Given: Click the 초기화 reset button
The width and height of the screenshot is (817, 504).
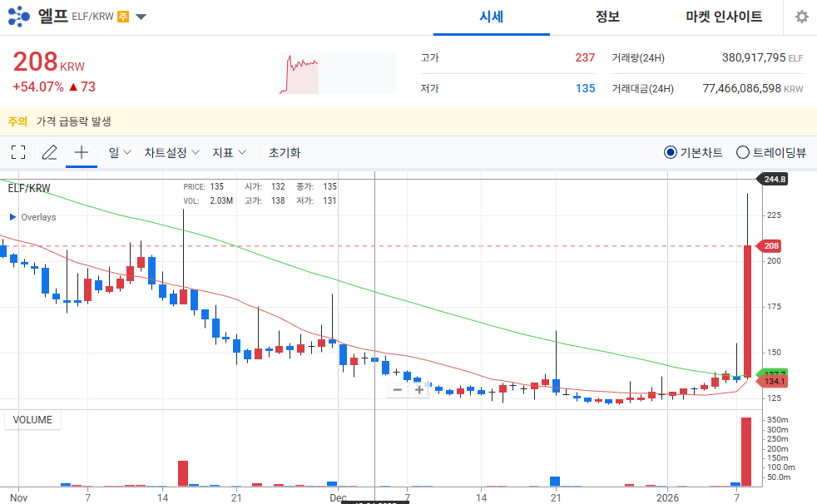Looking at the screenshot, I should point(283,152).
